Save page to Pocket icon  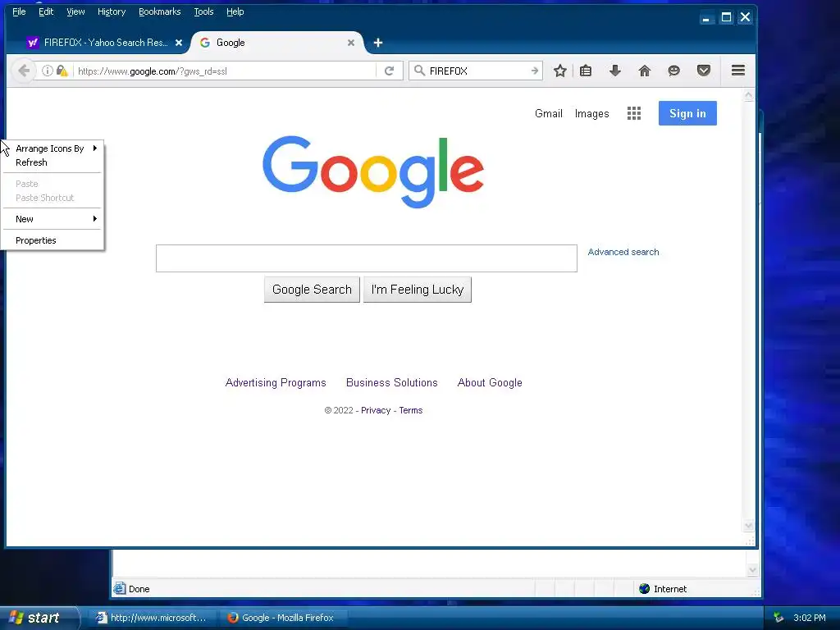point(703,71)
